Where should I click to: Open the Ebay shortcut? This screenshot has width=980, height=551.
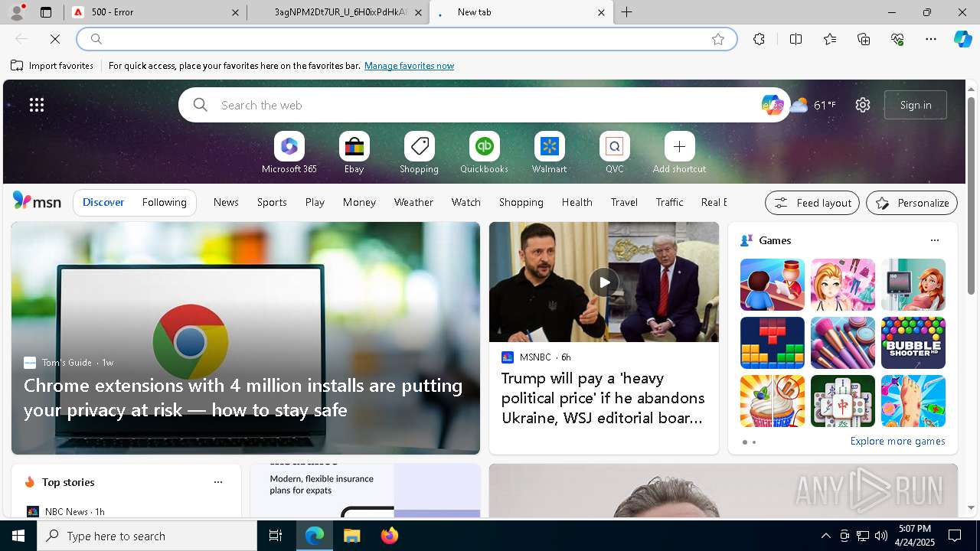pos(354,153)
